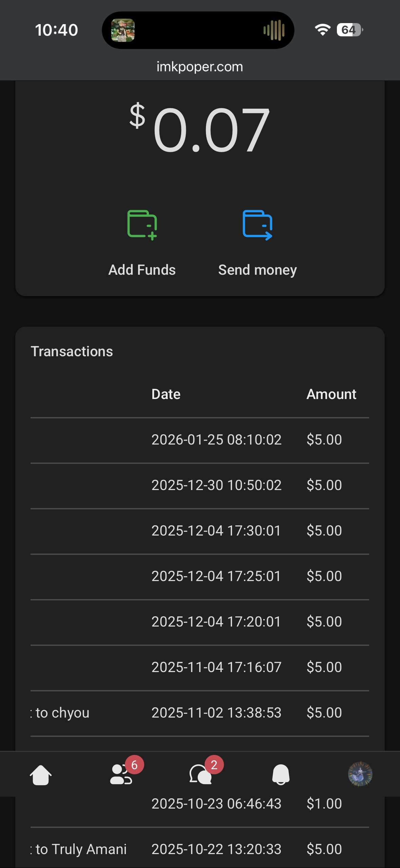Select the transaction to Truly Amani
This screenshot has height=868, width=400.
pos(81,849)
